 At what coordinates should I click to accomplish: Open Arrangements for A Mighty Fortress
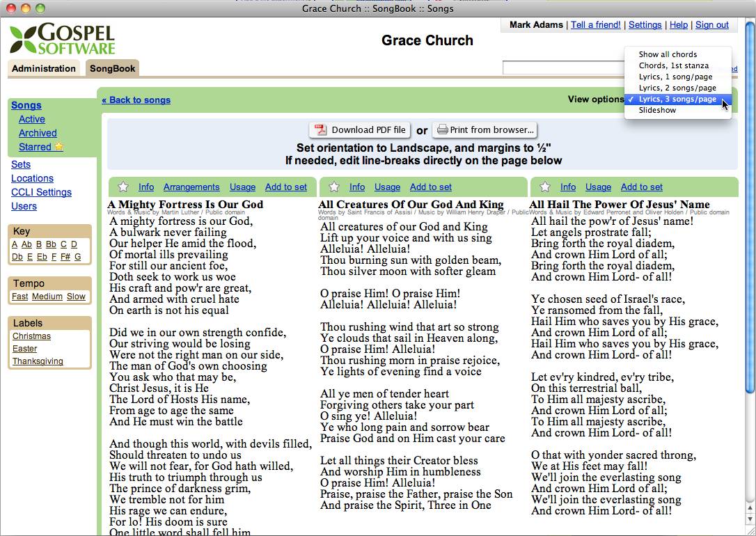[191, 187]
